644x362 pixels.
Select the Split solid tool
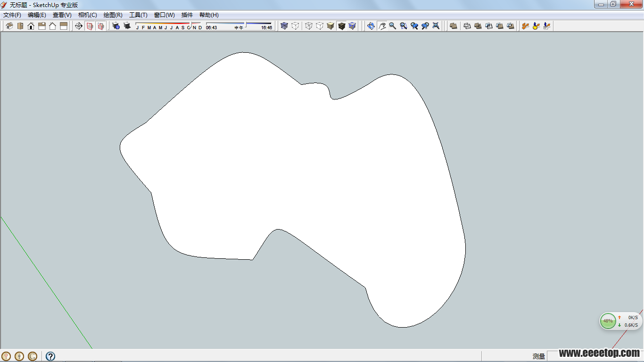tap(510, 26)
